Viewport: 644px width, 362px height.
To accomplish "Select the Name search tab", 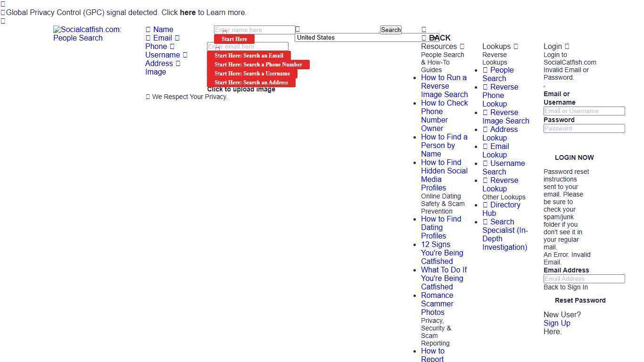I will click(x=163, y=29).
